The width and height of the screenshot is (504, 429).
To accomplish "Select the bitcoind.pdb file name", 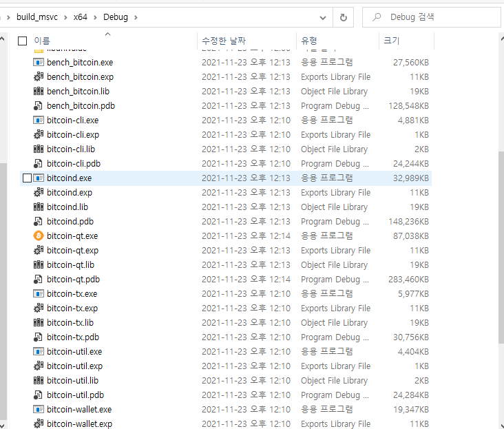I will pyautogui.click(x=70, y=222).
